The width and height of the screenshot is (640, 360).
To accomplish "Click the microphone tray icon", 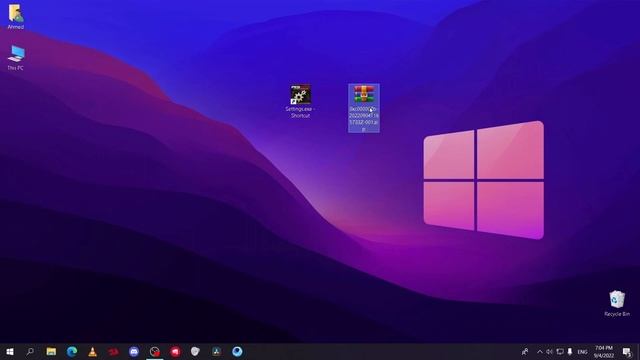I will point(570,351).
